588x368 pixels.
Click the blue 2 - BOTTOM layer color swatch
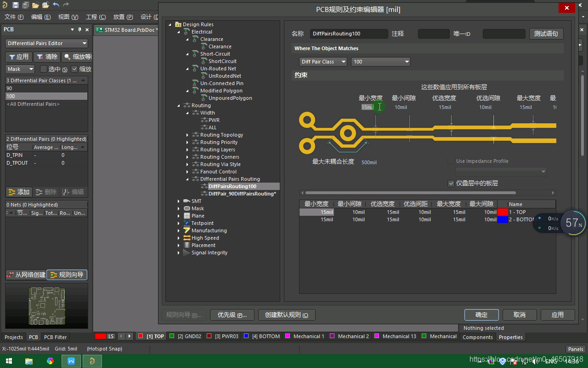coord(503,219)
